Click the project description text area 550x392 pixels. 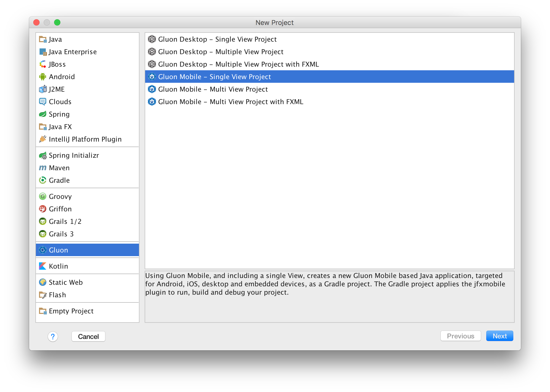pyautogui.click(x=329, y=297)
